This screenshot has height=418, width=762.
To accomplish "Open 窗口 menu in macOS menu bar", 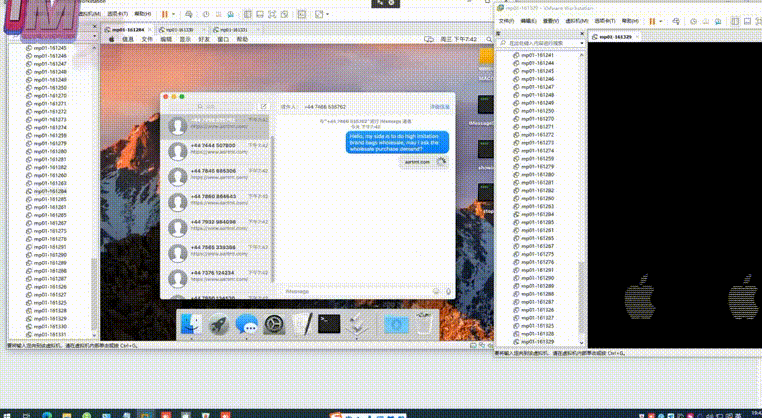I will [223, 39].
